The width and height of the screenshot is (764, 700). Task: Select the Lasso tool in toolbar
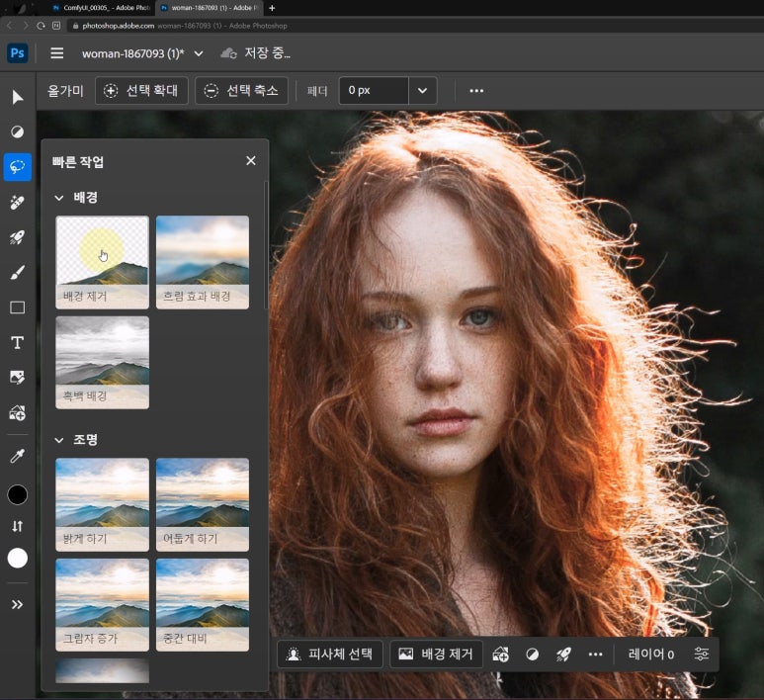pos(18,167)
